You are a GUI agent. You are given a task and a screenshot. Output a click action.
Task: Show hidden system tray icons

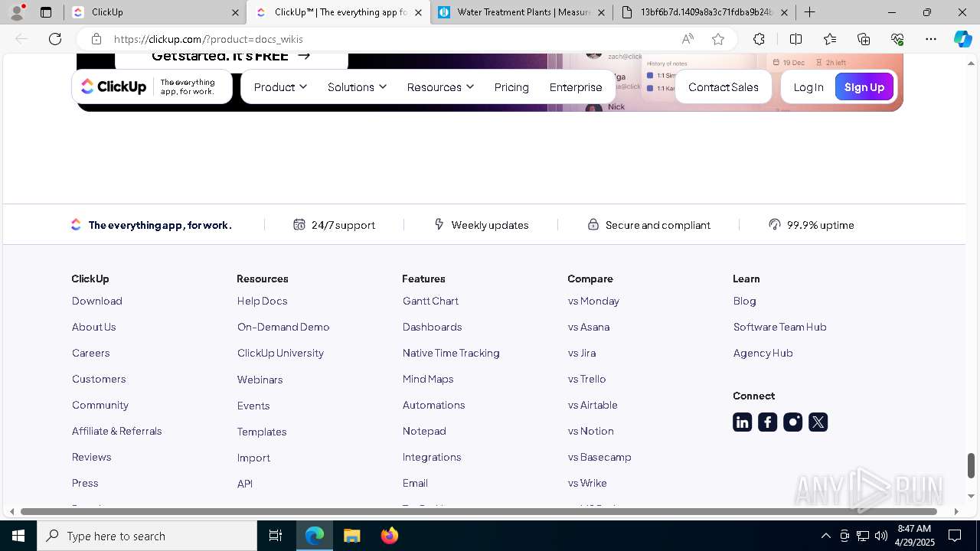(825, 536)
